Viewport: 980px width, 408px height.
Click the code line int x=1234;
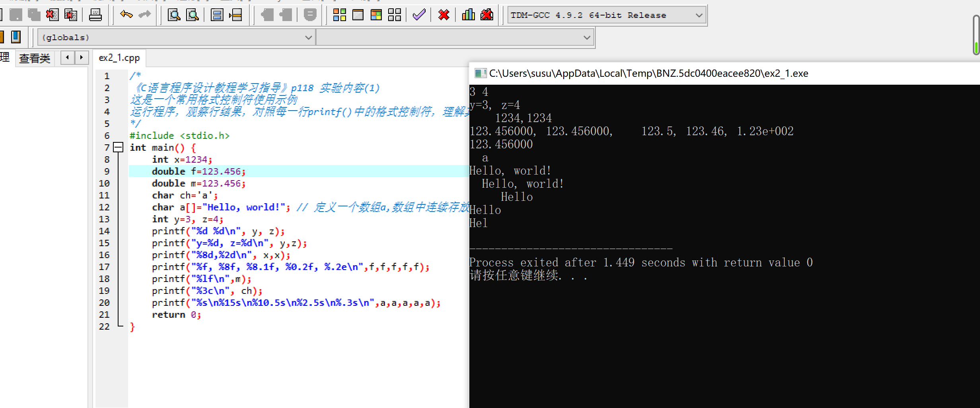pyautogui.click(x=182, y=159)
